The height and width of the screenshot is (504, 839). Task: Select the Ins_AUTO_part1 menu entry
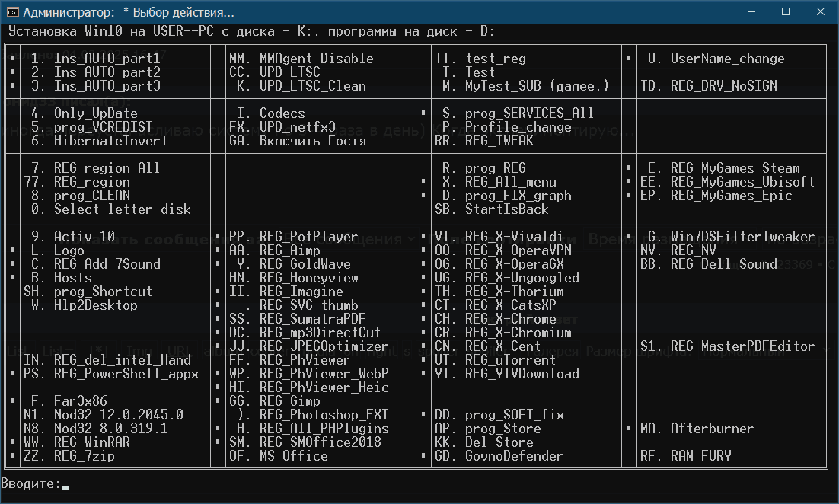coord(107,59)
